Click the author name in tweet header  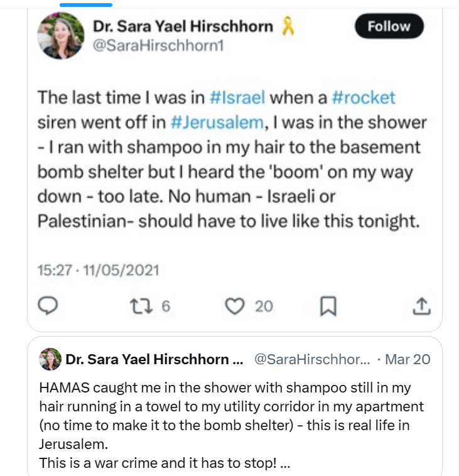click(183, 26)
